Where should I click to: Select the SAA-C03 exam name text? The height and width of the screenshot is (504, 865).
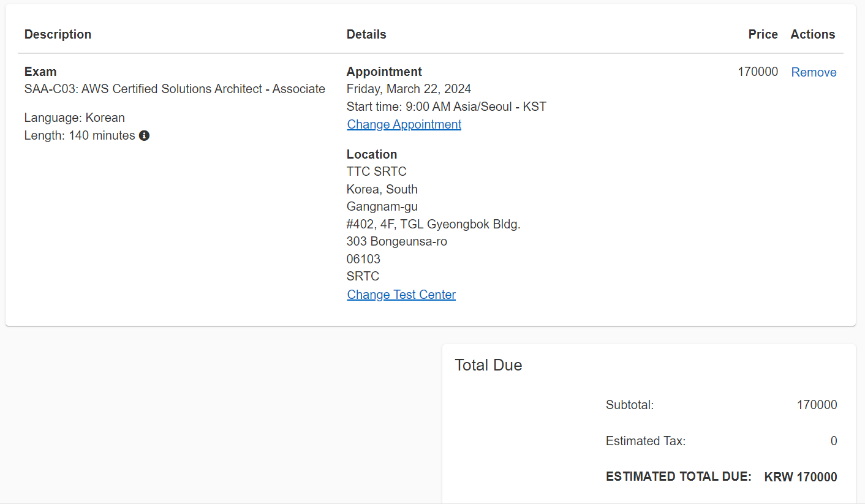point(175,89)
